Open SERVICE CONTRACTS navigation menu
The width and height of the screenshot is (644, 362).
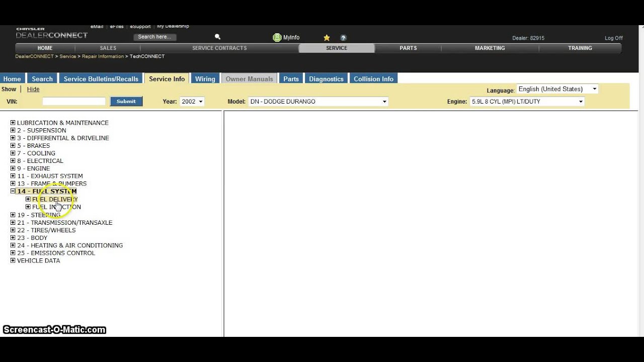click(219, 48)
